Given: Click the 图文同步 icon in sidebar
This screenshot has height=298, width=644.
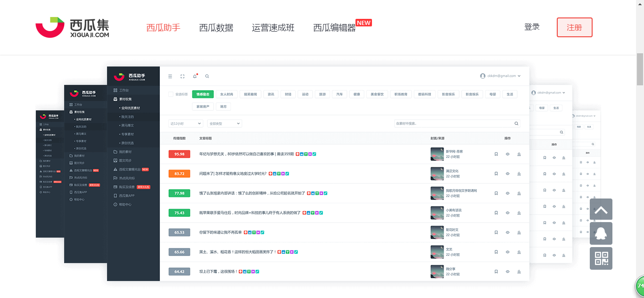Looking at the screenshot, I should 116,161.
